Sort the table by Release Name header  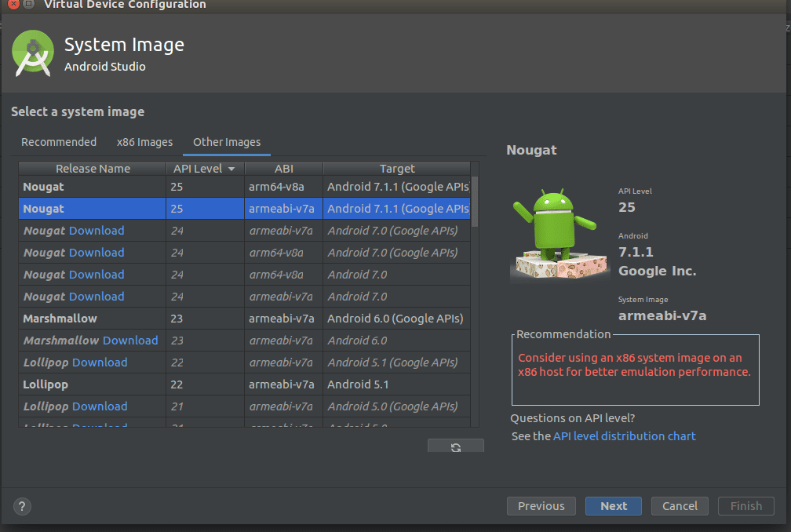coord(93,169)
